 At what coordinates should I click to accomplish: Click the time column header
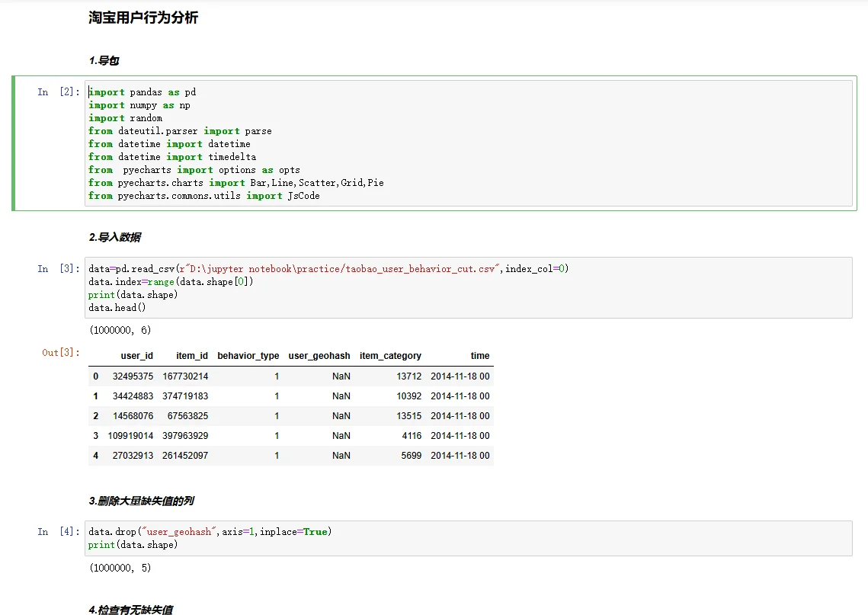click(480, 356)
